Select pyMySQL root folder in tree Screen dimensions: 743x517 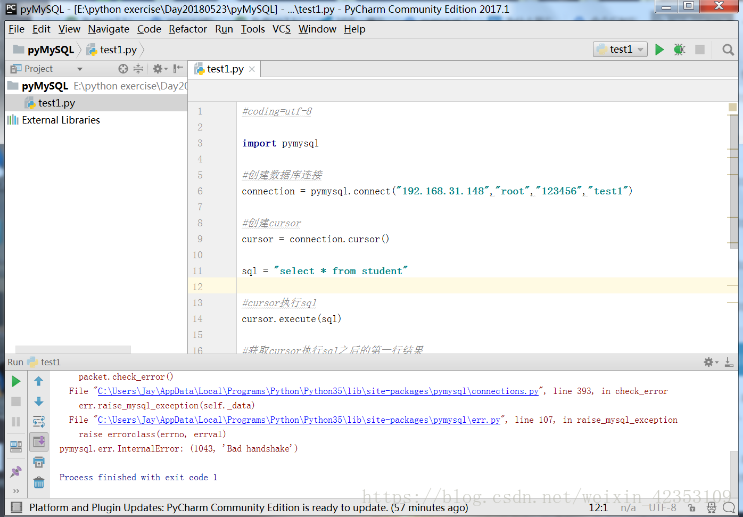pyautogui.click(x=96, y=86)
